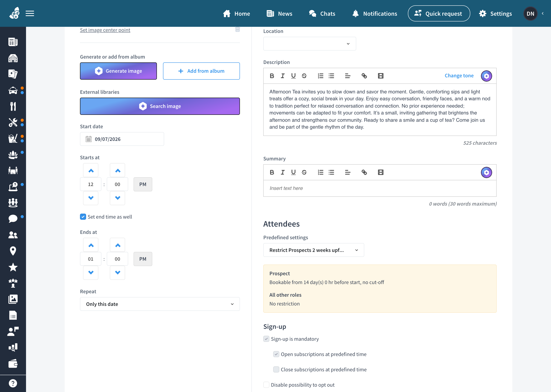Toggle underline in the Summary editor
Viewport: 551px width, 392px height.
pyautogui.click(x=293, y=172)
